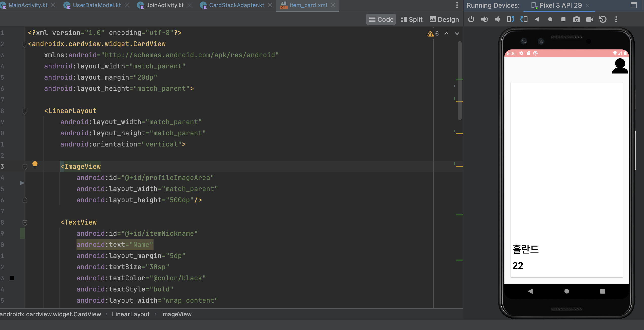
Task: Close the CardStackAdapter.kt tab
Action: point(270,5)
